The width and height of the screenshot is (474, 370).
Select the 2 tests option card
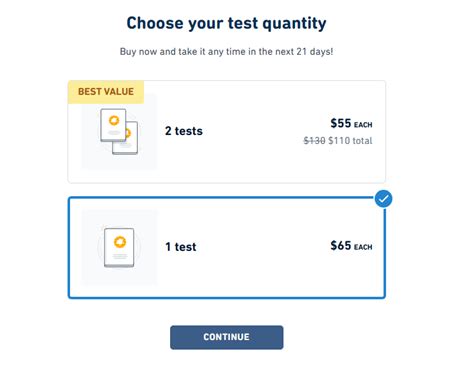pos(227,132)
